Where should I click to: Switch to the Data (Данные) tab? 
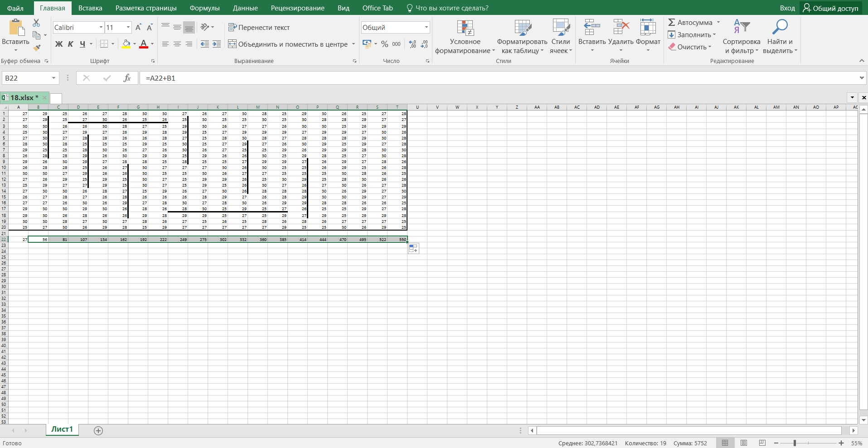point(245,8)
